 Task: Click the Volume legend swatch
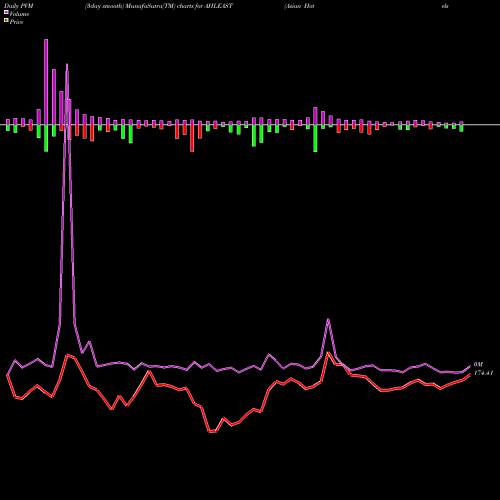(x=6, y=12)
